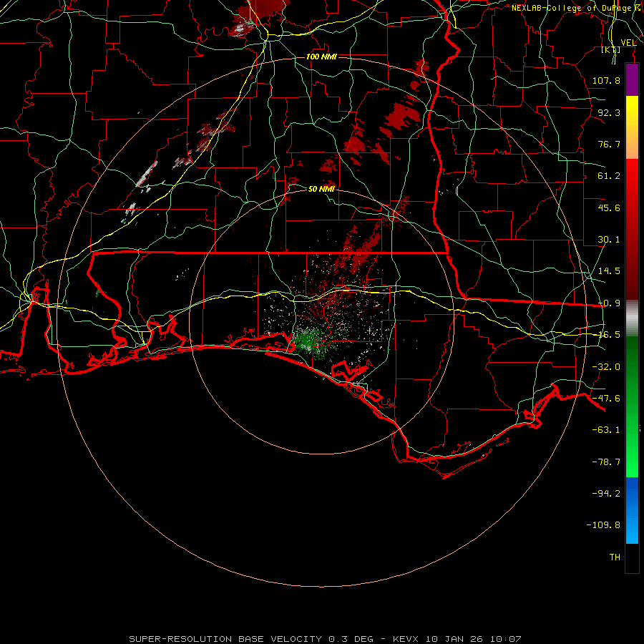Click the 92.3 velocity scale value
This screenshot has width=644, height=644.
(x=609, y=112)
